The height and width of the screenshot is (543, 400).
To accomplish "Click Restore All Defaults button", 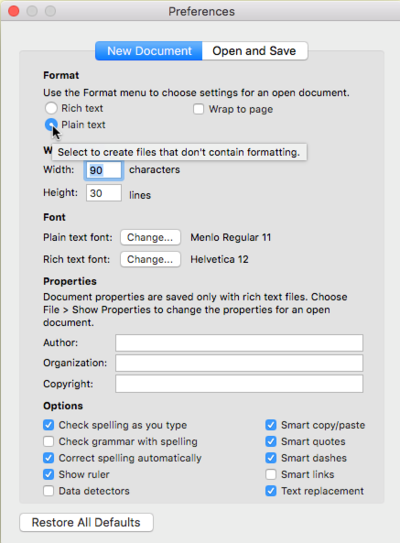I will (x=86, y=522).
